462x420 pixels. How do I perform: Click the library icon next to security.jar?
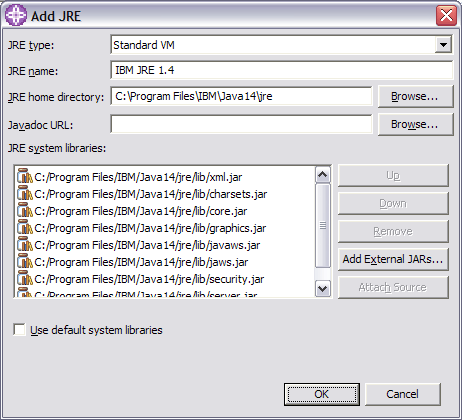point(25,278)
